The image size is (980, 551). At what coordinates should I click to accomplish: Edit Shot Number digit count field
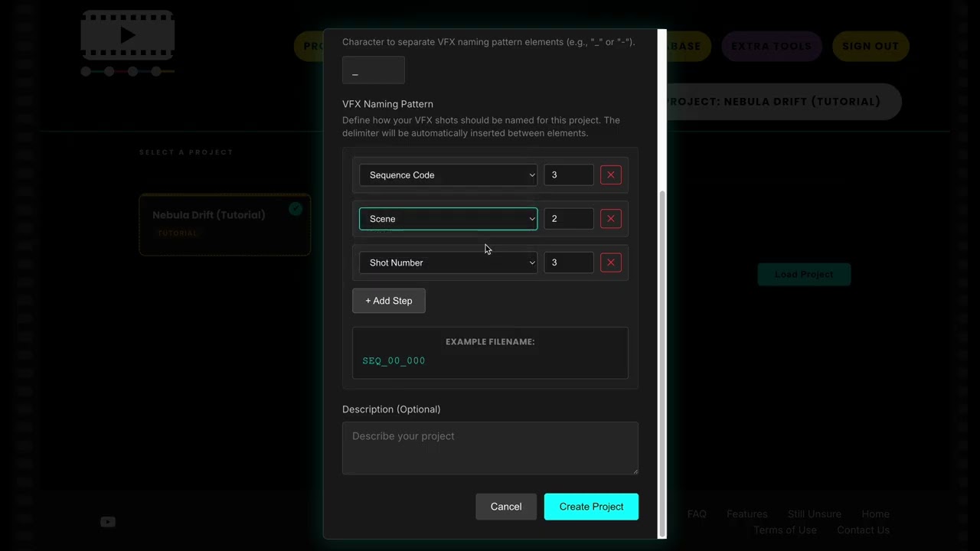point(569,262)
